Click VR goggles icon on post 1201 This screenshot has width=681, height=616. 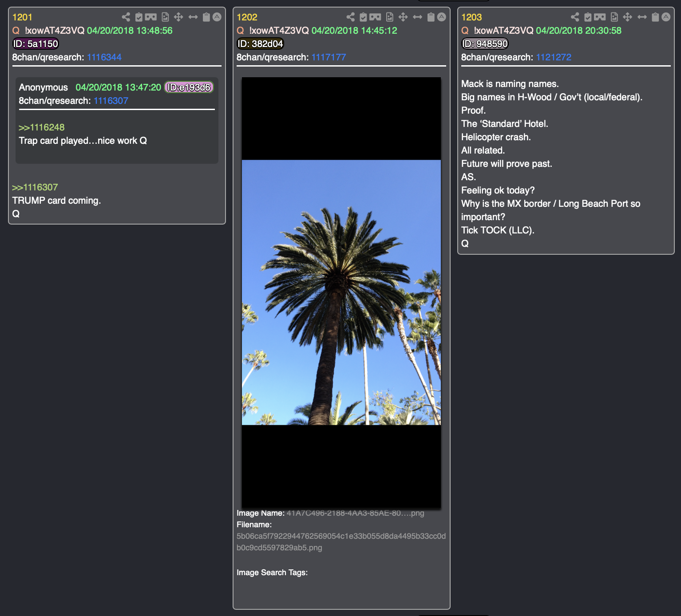[151, 17]
